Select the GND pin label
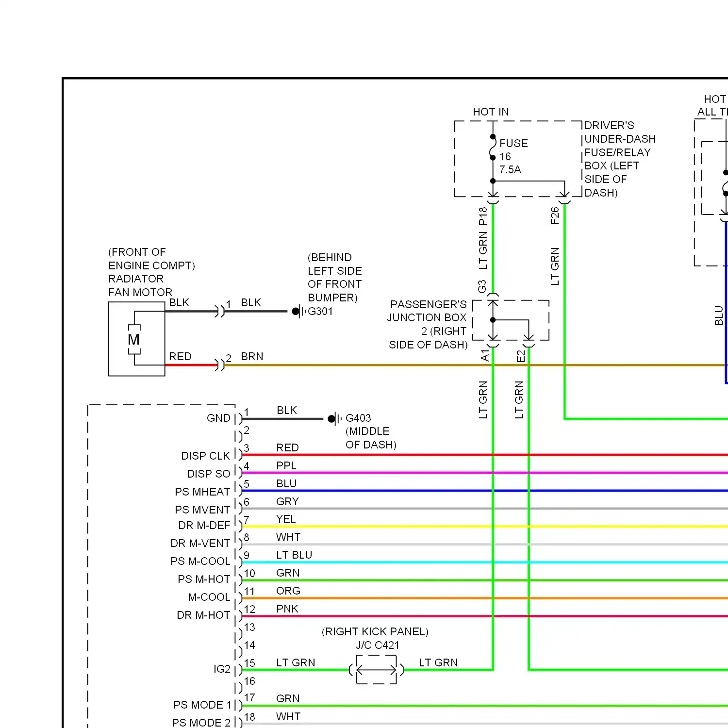This screenshot has height=728, width=728. point(218,418)
